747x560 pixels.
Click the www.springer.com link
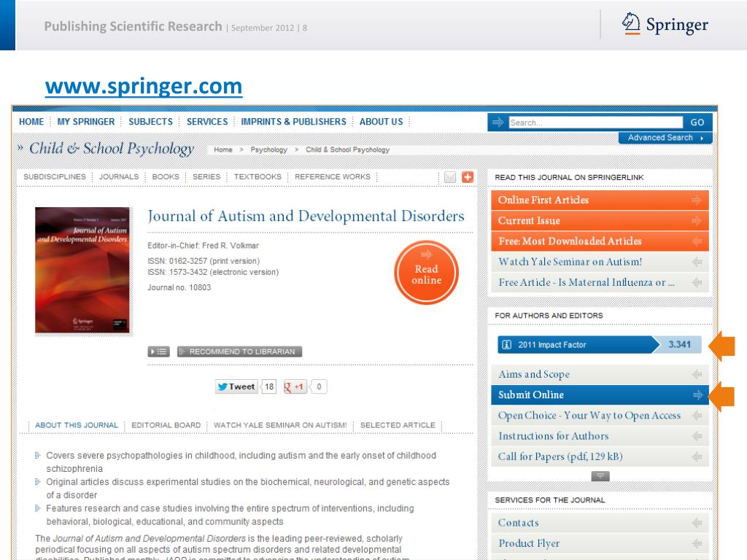(x=144, y=86)
